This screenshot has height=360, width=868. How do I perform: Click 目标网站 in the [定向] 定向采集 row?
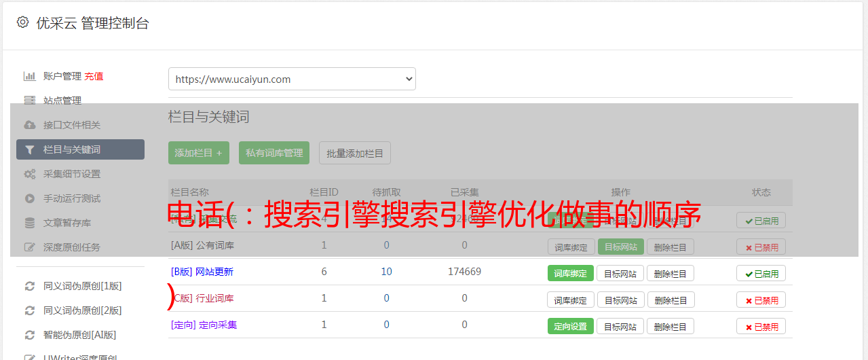[620, 326]
